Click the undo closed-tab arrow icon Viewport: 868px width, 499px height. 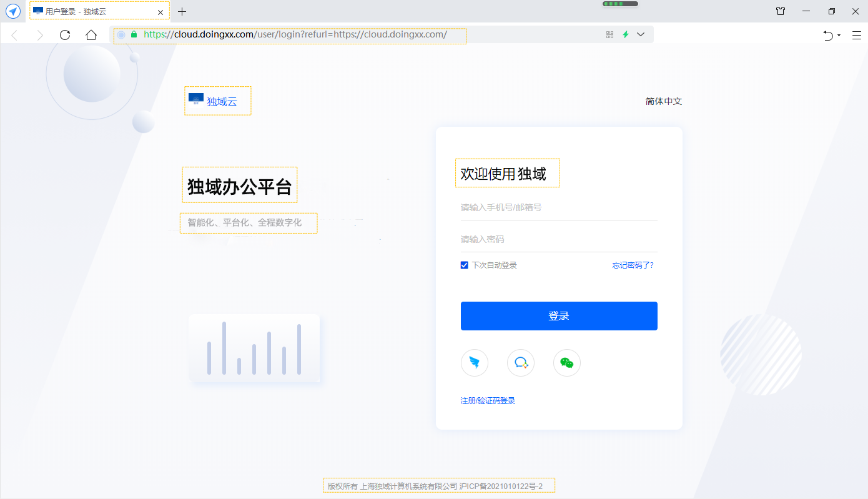828,36
